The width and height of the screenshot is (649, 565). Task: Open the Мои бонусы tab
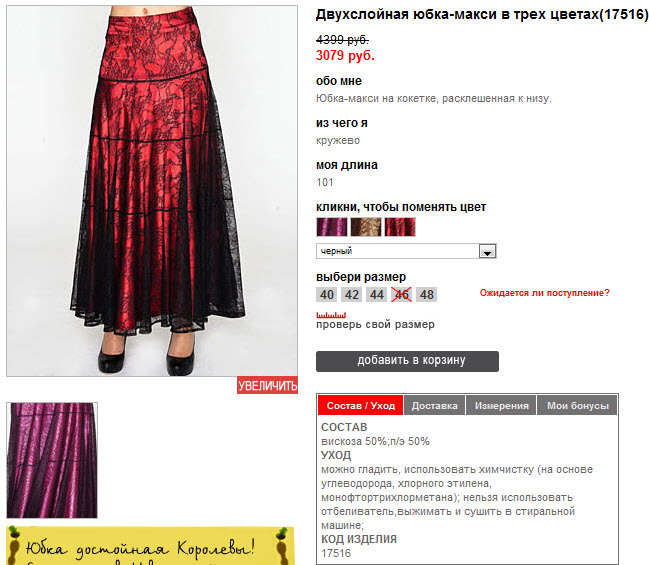(577, 406)
